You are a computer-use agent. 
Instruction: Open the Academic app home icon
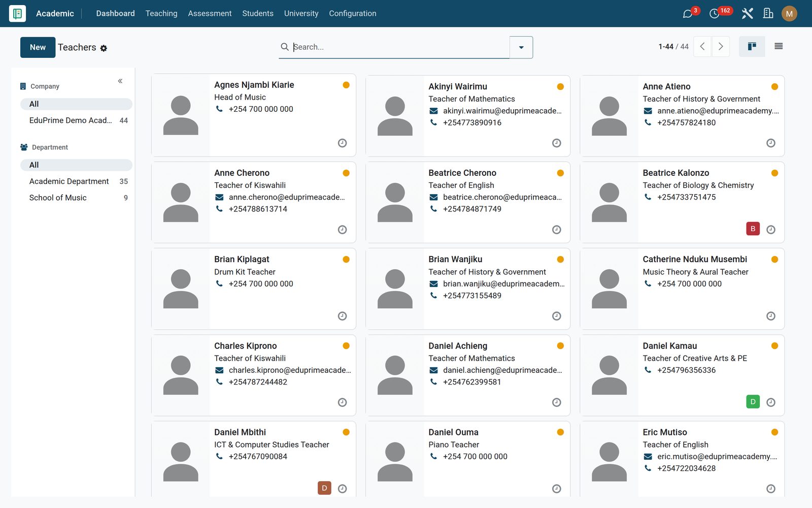click(17, 13)
